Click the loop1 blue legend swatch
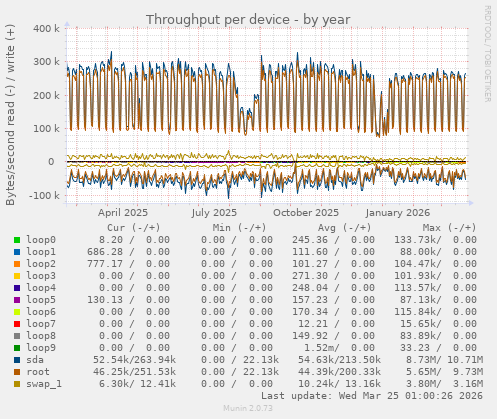Viewport: 497px width, 419px height. point(17,252)
